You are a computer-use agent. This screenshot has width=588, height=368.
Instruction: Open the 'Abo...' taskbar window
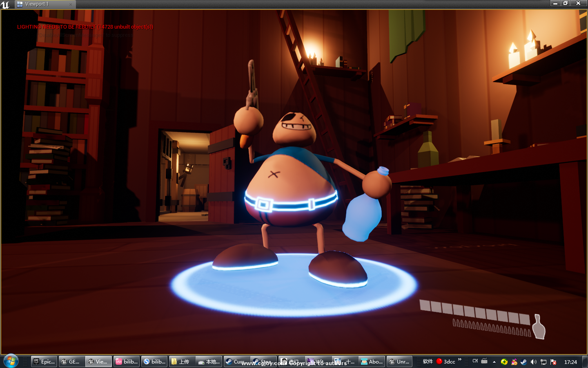372,361
